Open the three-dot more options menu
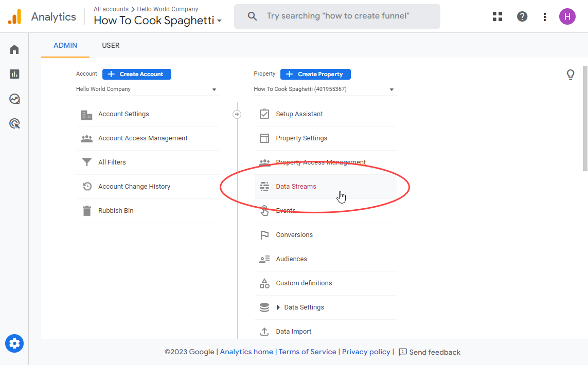Viewport: 588px width, 365px height. (x=545, y=16)
